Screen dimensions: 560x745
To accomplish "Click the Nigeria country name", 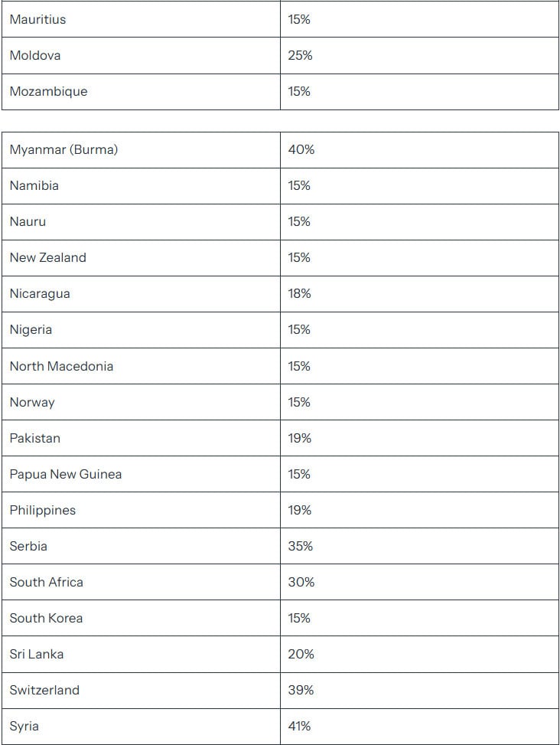I will coord(31,329).
